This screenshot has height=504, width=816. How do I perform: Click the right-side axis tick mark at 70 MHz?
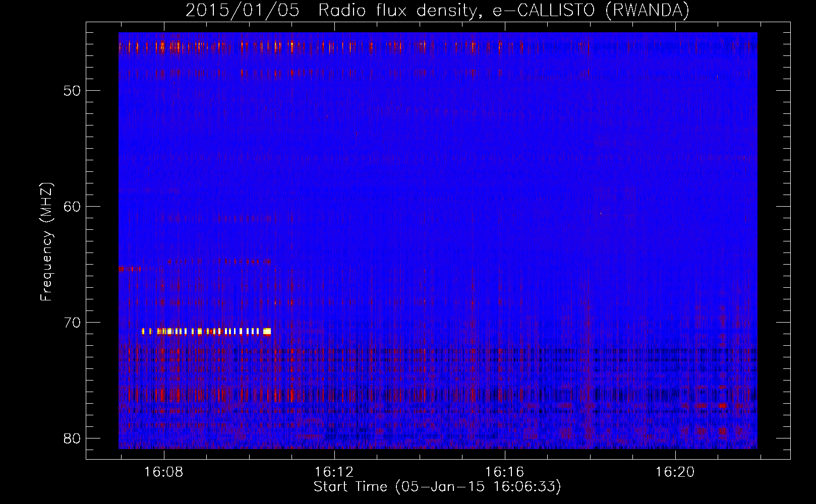pyautogui.click(x=784, y=322)
